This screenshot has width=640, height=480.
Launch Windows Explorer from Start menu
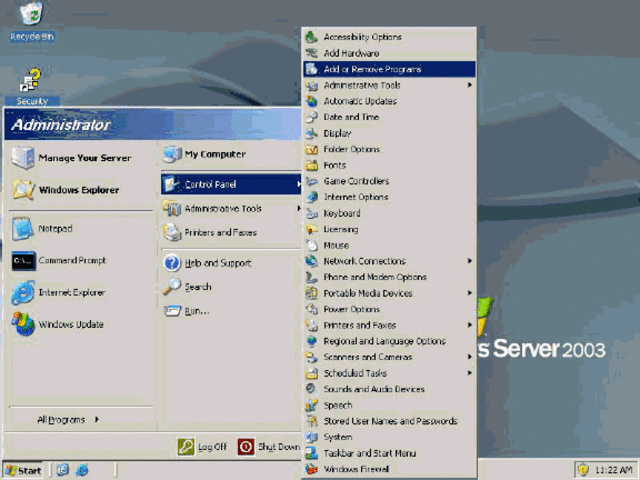click(81, 190)
